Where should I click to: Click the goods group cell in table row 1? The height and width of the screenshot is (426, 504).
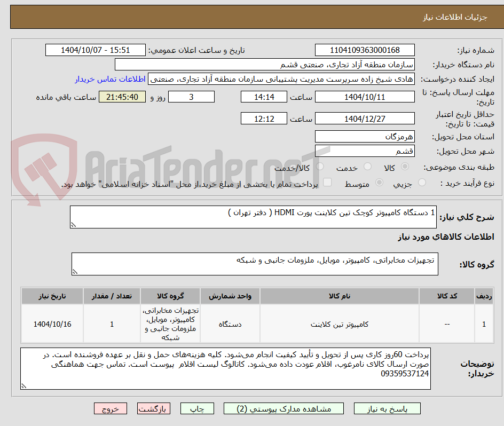(170, 324)
